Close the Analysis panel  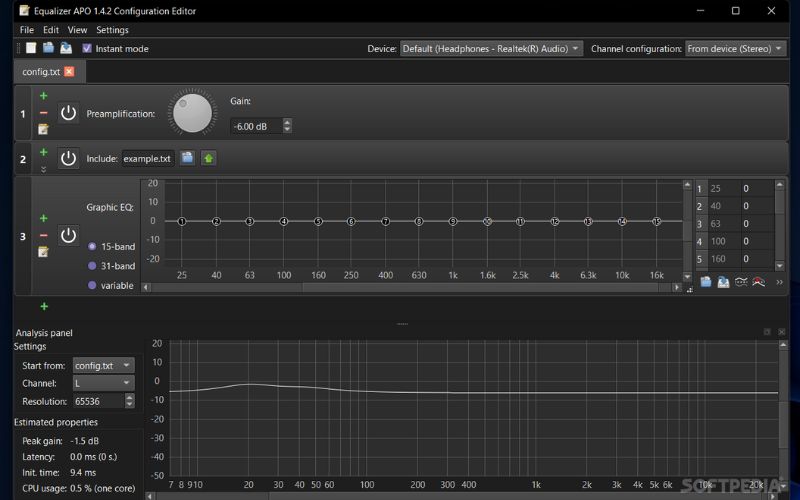[781, 332]
